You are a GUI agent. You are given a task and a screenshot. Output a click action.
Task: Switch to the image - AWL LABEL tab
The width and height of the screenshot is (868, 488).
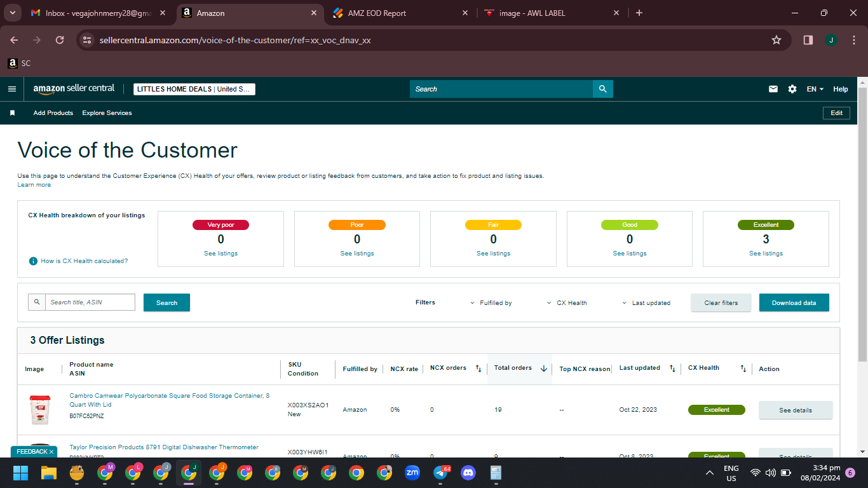(552, 13)
